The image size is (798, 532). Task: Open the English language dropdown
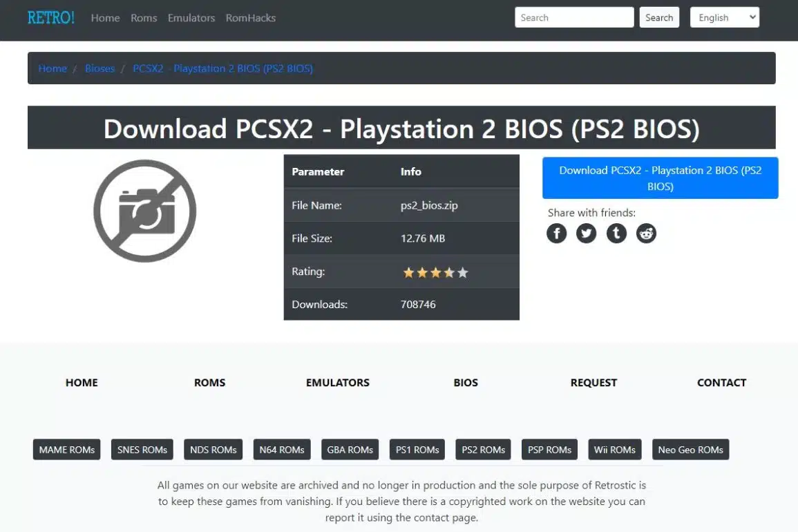click(x=724, y=17)
